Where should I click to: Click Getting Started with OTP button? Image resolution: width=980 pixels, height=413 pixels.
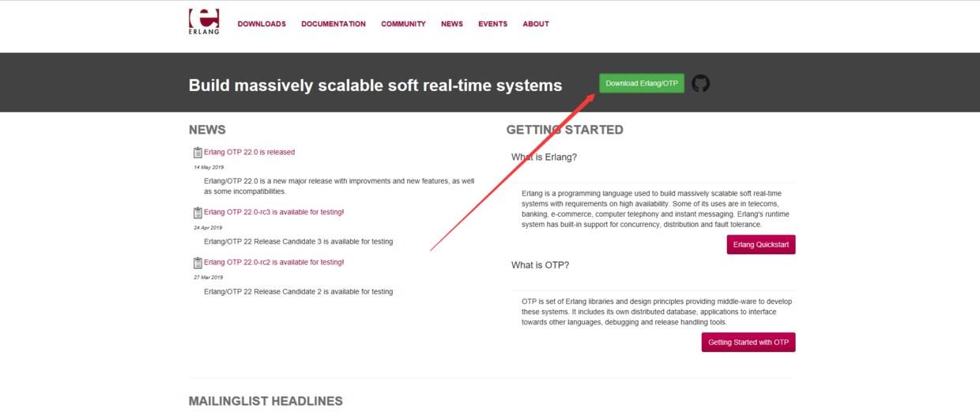748,342
